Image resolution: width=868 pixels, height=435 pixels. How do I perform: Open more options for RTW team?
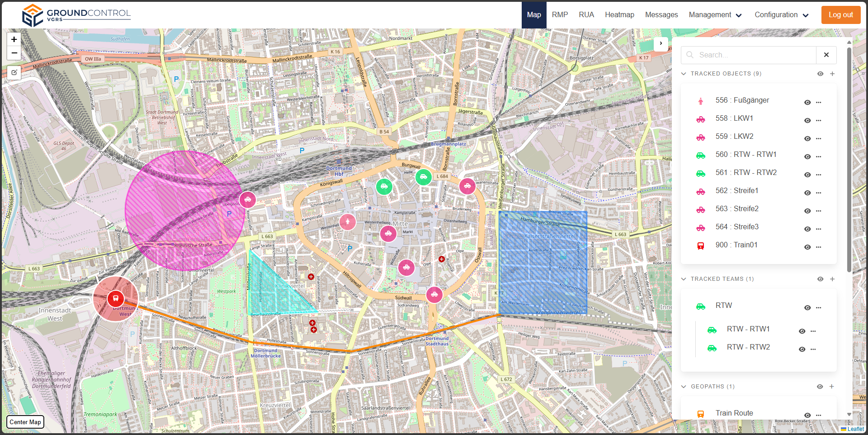tap(819, 307)
